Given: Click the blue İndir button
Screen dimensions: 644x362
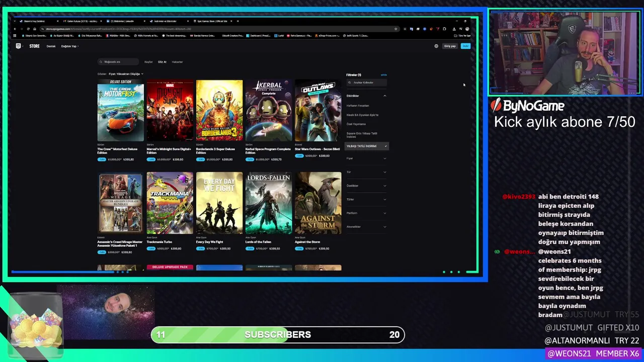Looking at the screenshot, I should tap(465, 46).
